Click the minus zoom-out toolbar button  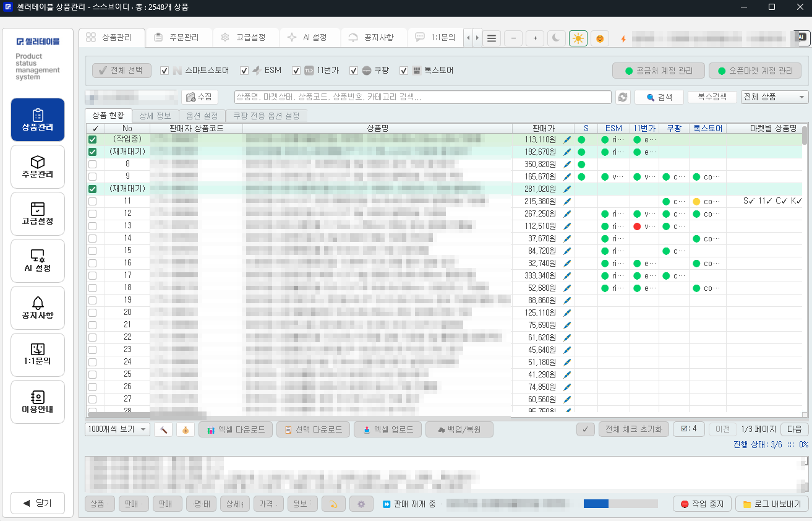coord(513,38)
